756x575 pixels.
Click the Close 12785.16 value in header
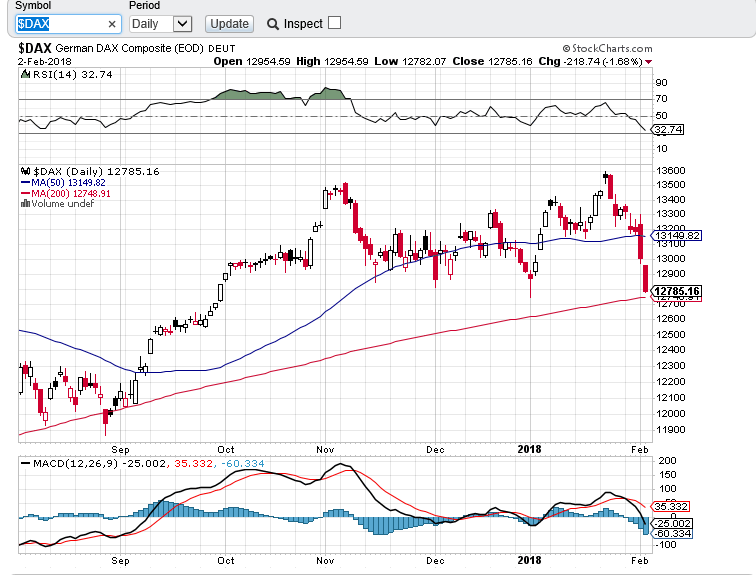tap(492, 62)
